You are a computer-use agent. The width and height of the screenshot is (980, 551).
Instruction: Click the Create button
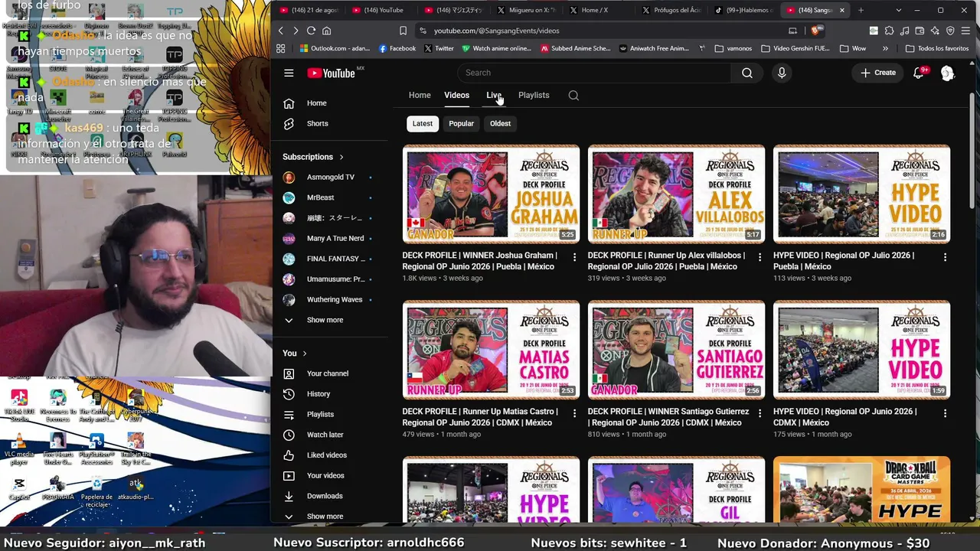pos(877,73)
